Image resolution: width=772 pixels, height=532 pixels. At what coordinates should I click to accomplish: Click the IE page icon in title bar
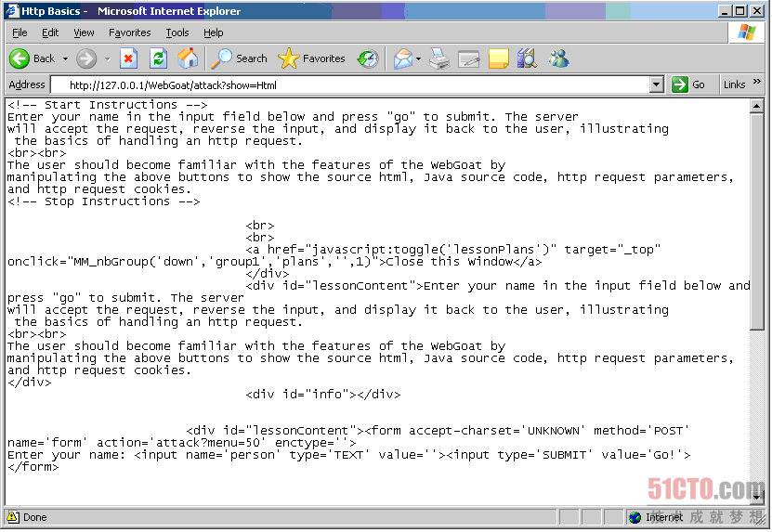(x=12, y=11)
